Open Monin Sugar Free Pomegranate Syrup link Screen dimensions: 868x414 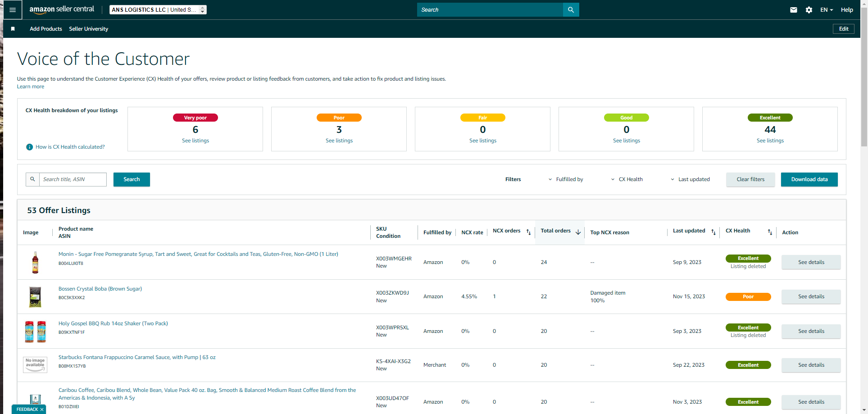pyautogui.click(x=198, y=254)
